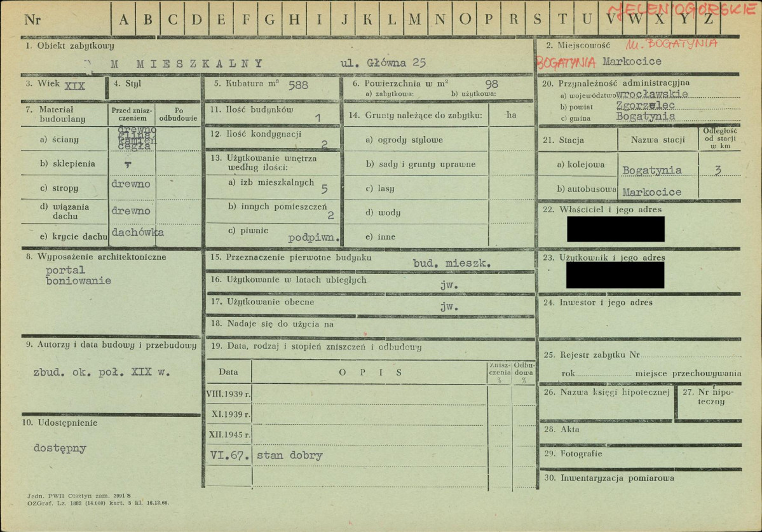Click the VI.67. date cell
The image size is (762, 532).
(229, 456)
